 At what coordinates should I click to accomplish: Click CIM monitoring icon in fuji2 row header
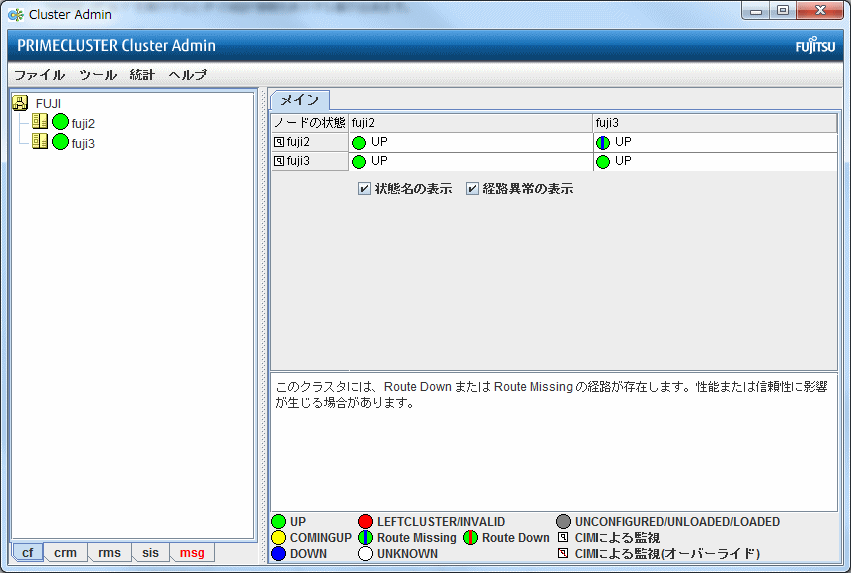coord(279,142)
